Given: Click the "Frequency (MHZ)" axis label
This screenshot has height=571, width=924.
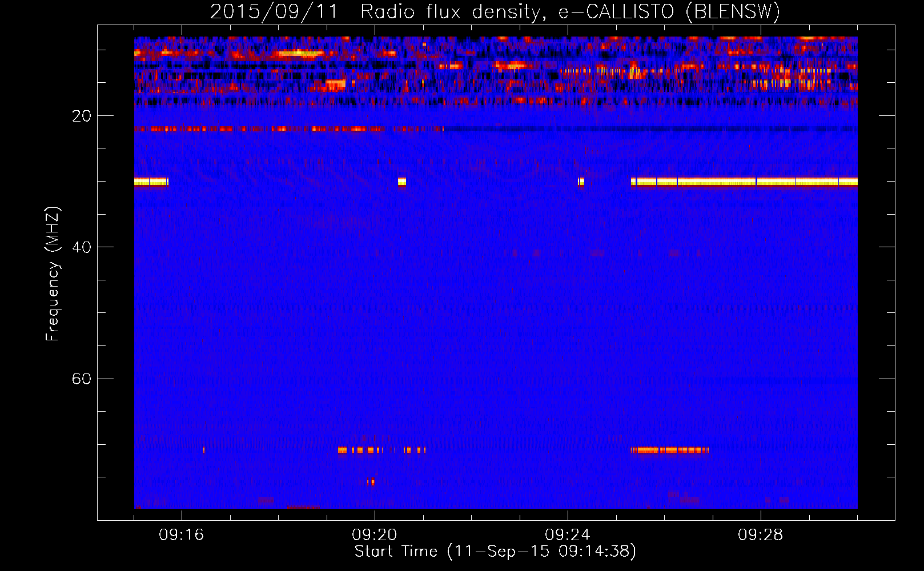Looking at the screenshot, I should 53,274.
